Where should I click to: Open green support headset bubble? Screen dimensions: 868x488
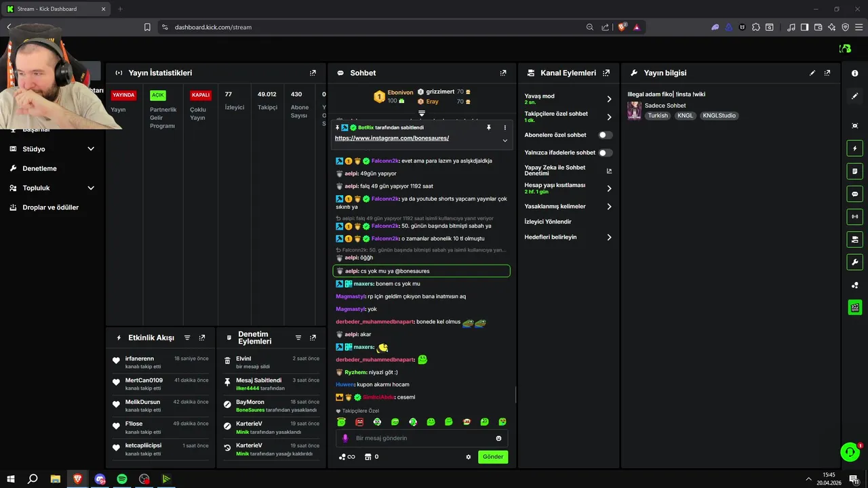click(x=850, y=451)
